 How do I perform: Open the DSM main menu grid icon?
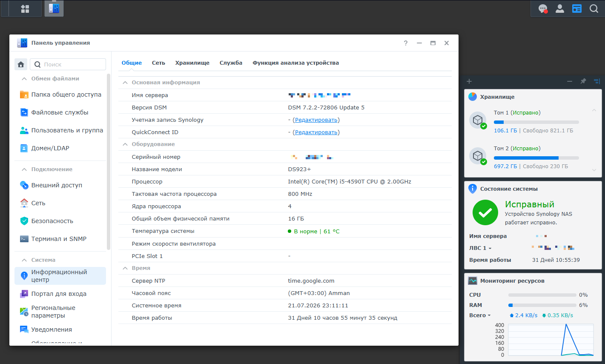point(25,9)
